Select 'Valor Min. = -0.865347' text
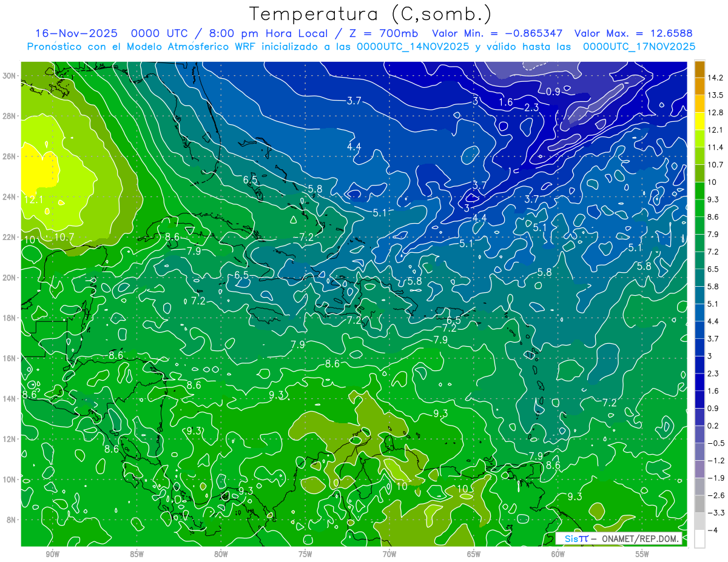The height and width of the screenshot is (562, 728). 497,33
